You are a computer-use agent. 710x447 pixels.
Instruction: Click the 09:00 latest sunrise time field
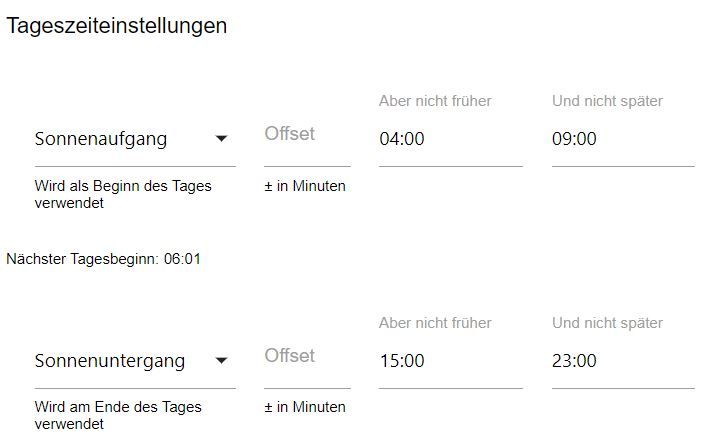[x=622, y=139]
